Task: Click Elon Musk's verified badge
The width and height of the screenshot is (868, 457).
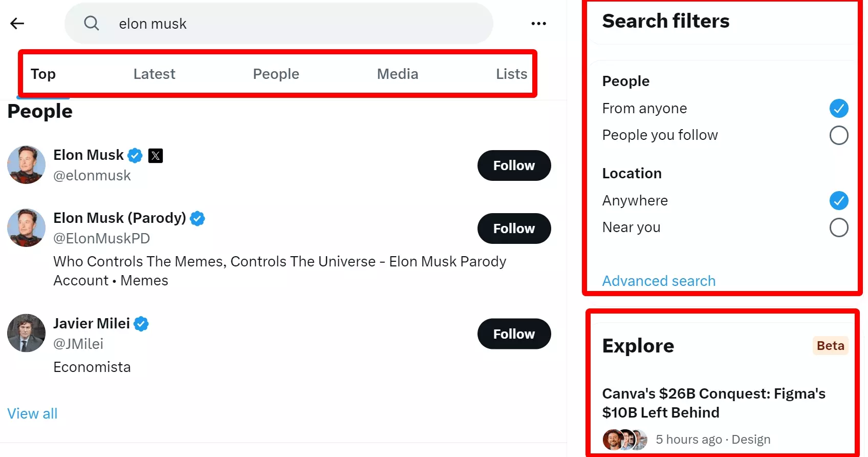Action: tap(134, 155)
